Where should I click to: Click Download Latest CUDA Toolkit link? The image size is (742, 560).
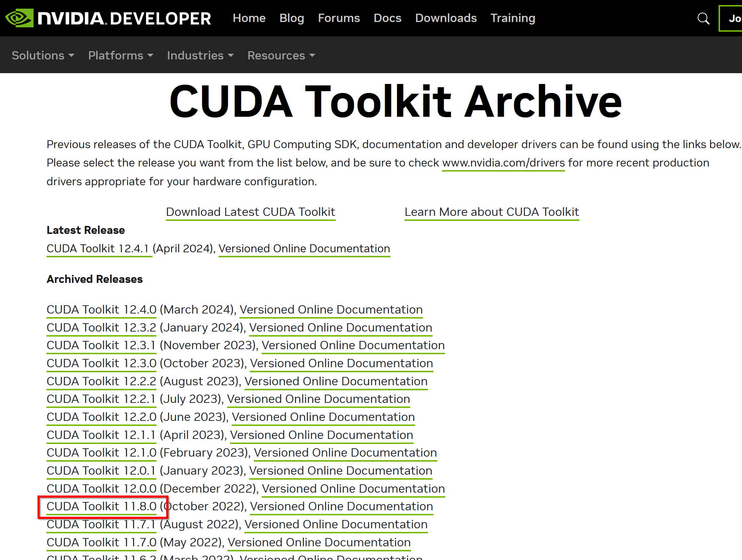pos(251,212)
